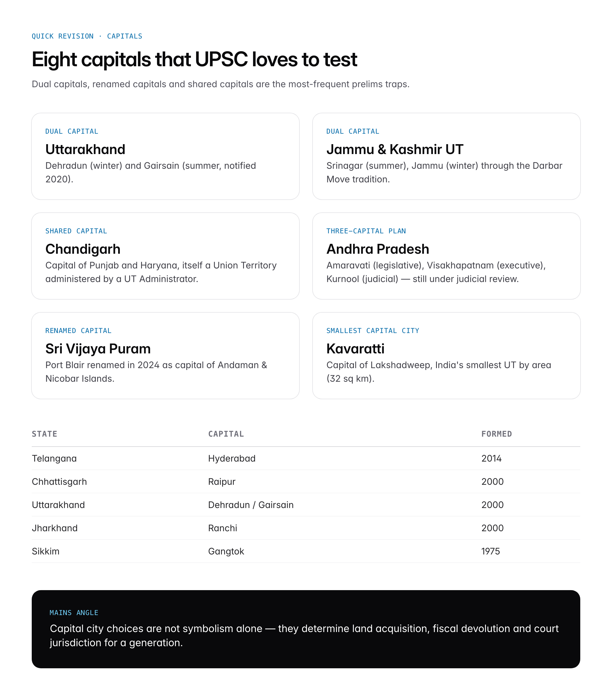Viewport: 612px width, 700px height.
Task: Click the STATE column header
Action: click(x=44, y=434)
